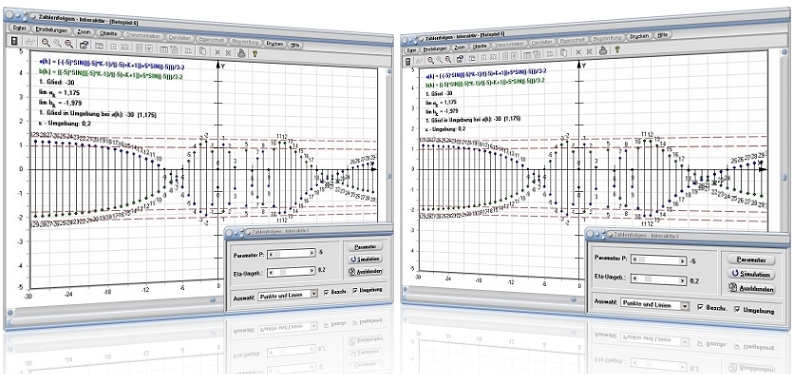Toggle Umgebung checkbox in right panel

737,309
